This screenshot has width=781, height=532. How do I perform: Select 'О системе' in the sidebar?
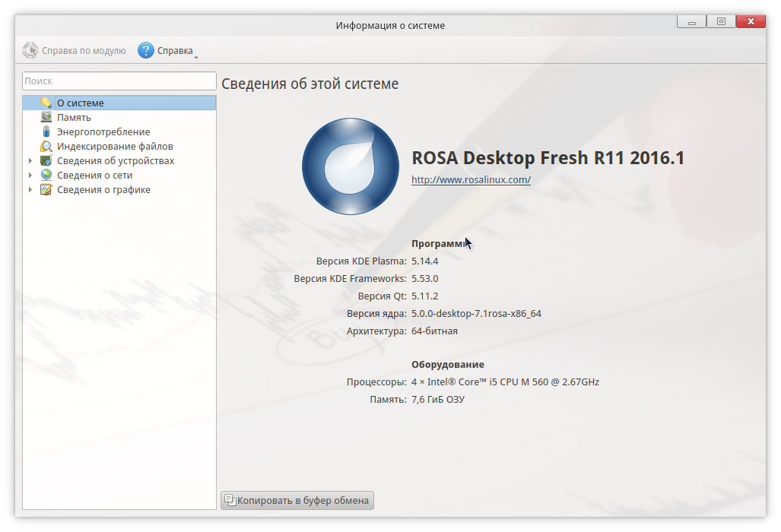point(119,103)
